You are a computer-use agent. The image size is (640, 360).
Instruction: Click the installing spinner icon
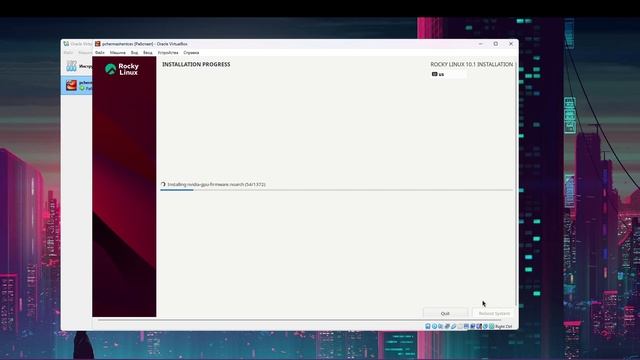click(163, 184)
